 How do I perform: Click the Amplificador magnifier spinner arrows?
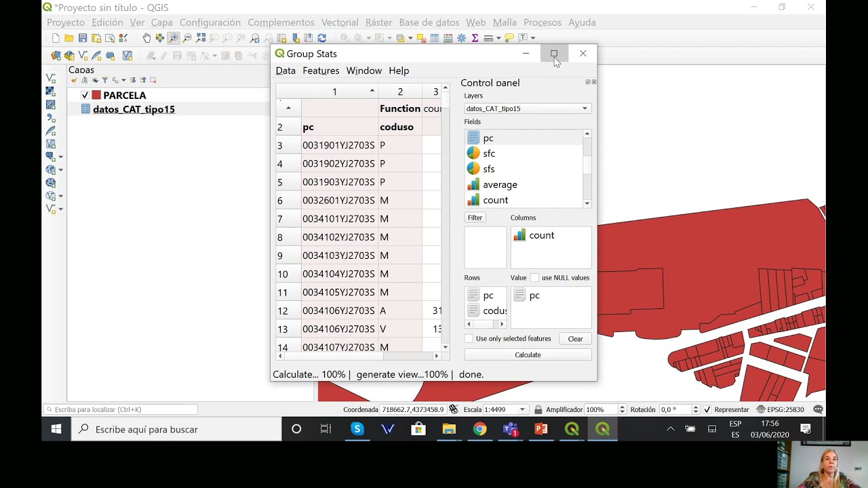point(622,409)
